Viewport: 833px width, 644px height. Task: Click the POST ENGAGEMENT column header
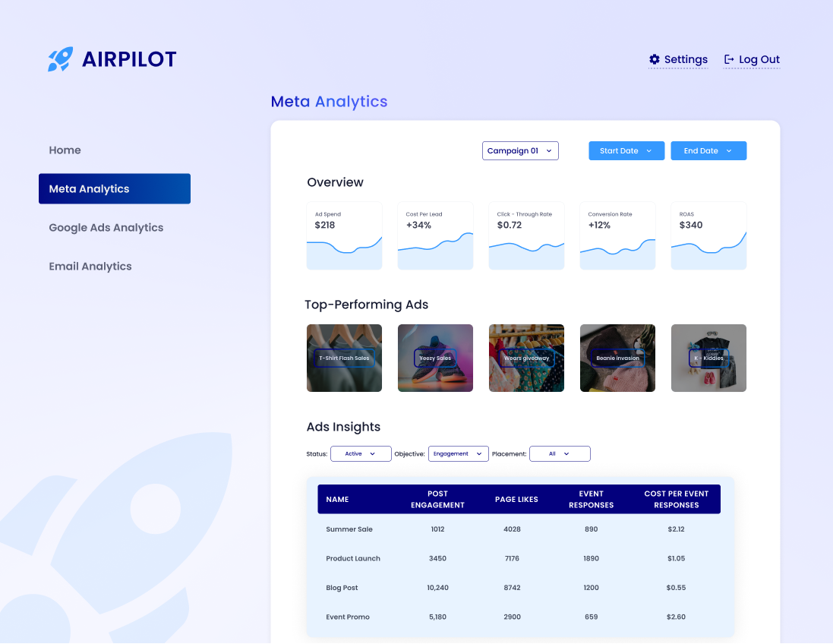click(437, 500)
